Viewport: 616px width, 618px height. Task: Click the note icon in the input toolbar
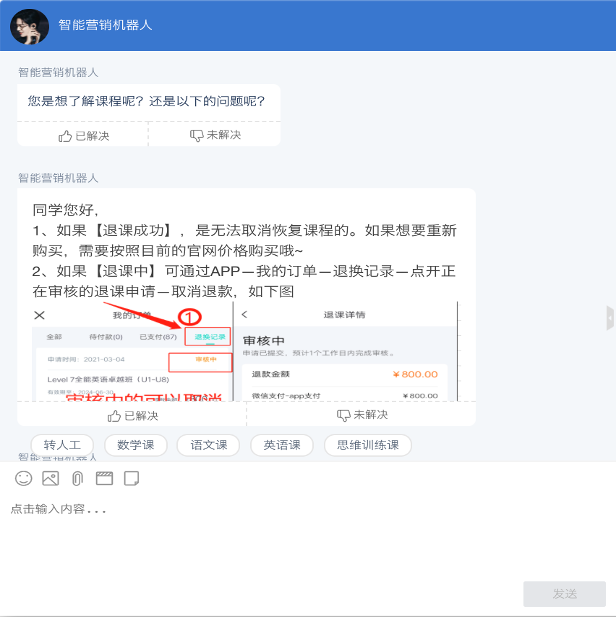pyautogui.click(x=131, y=478)
